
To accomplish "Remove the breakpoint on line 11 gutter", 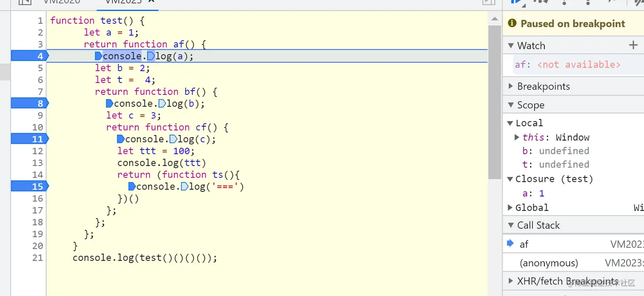I will (x=30, y=139).
